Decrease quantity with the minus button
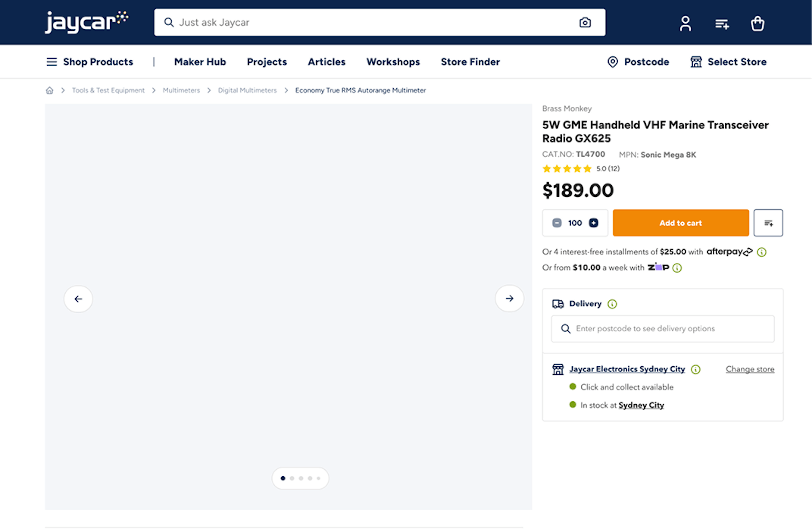Image resolution: width=812 pixels, height=532 pixels. coord(557,223)
